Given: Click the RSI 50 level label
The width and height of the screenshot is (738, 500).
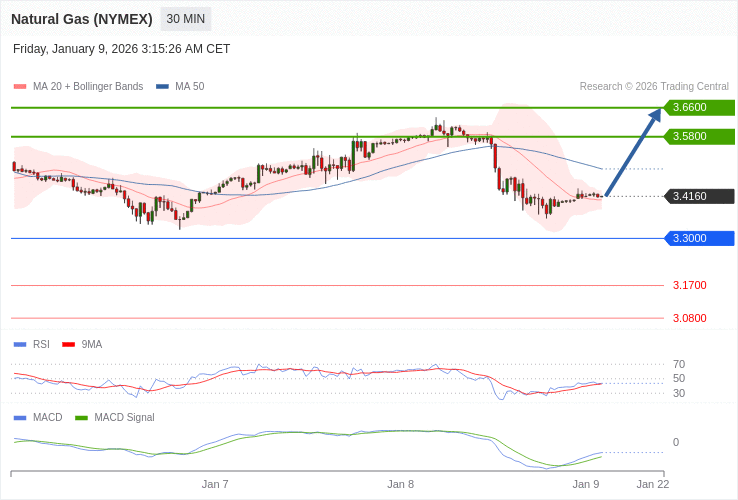Looking at the screenshot, I should [679, 379].
